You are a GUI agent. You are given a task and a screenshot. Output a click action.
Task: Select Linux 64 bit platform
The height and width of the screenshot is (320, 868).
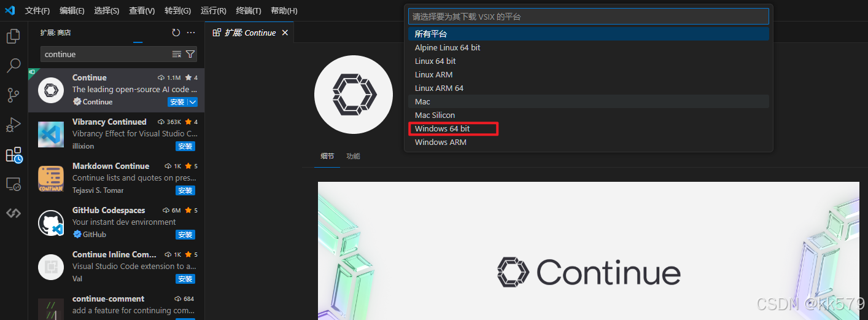click(589, 61)
